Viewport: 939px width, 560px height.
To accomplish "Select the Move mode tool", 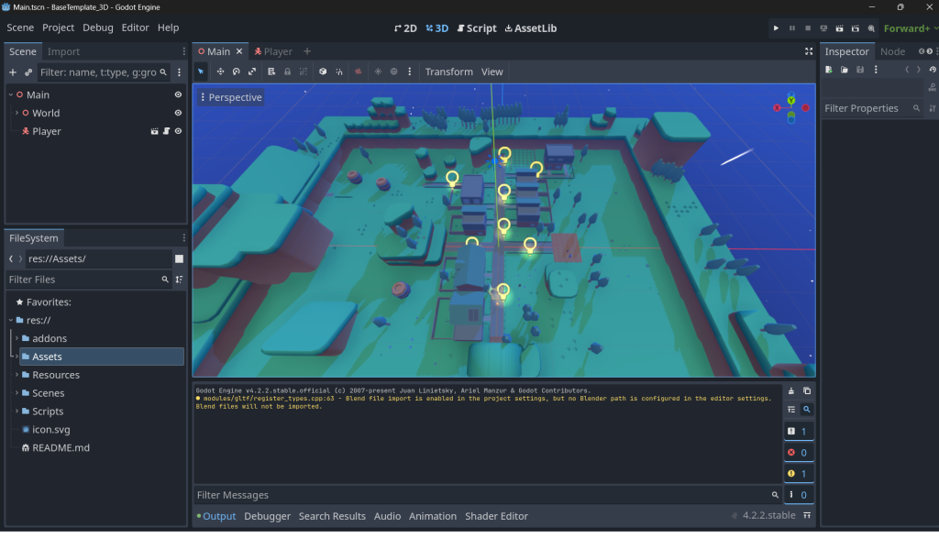I will 220,71.
